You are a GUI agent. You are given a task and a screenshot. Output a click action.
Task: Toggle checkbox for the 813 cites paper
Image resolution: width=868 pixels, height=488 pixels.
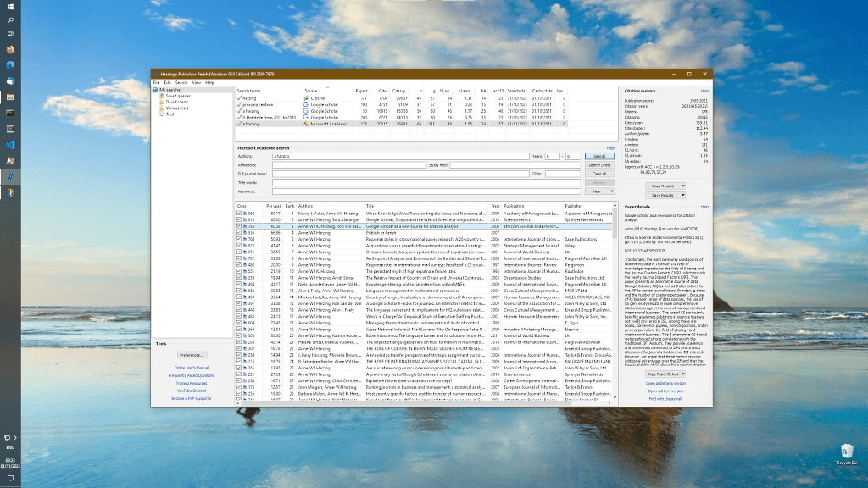coord(240,220)
